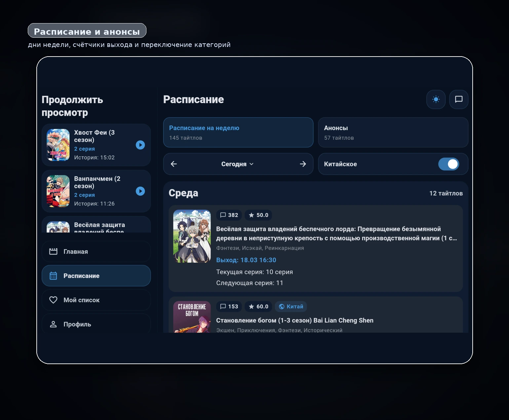Open the Весёлая защита владений poster thumbnail
This screenshot has height=420, width=509.
point(192,236)
